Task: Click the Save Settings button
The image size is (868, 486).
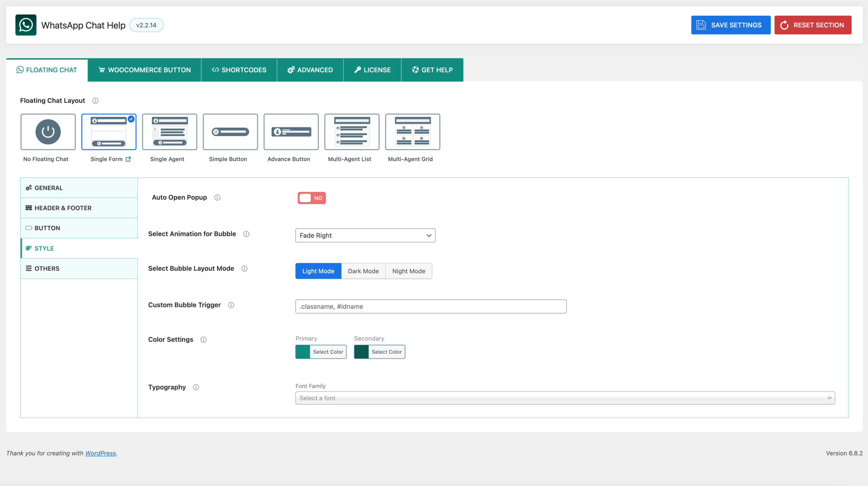Action: click(x=731, y=25)
